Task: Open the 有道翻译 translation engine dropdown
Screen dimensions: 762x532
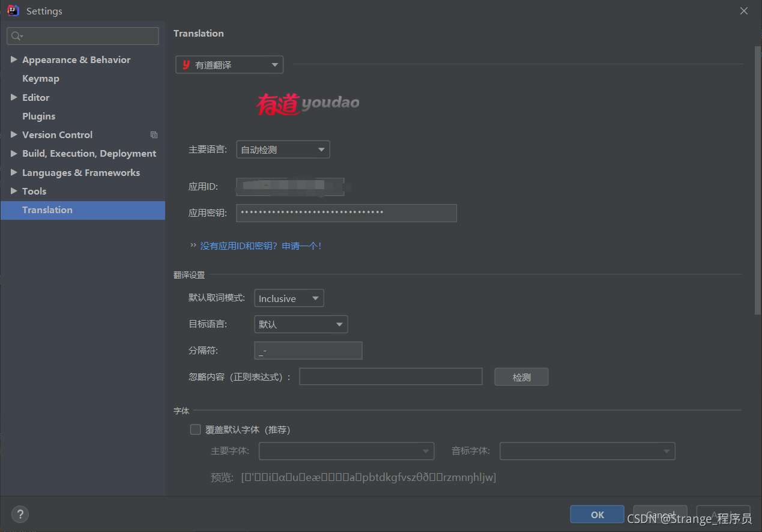Action: coord(229,65)
